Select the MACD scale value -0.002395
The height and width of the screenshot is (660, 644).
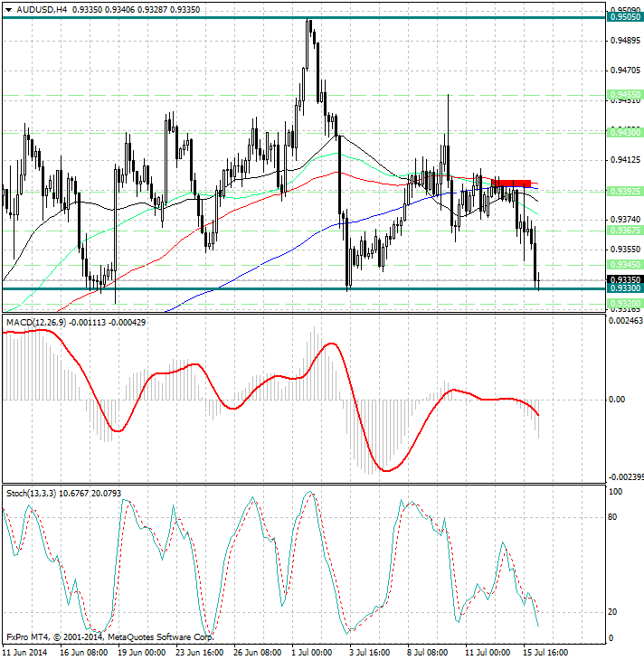click(626, 477)
